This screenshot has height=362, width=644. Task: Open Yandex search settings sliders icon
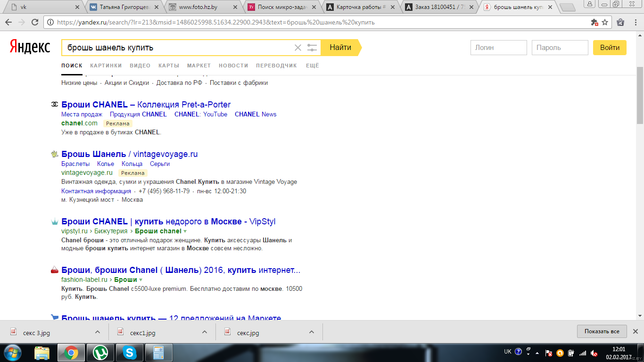pos(312,48)
